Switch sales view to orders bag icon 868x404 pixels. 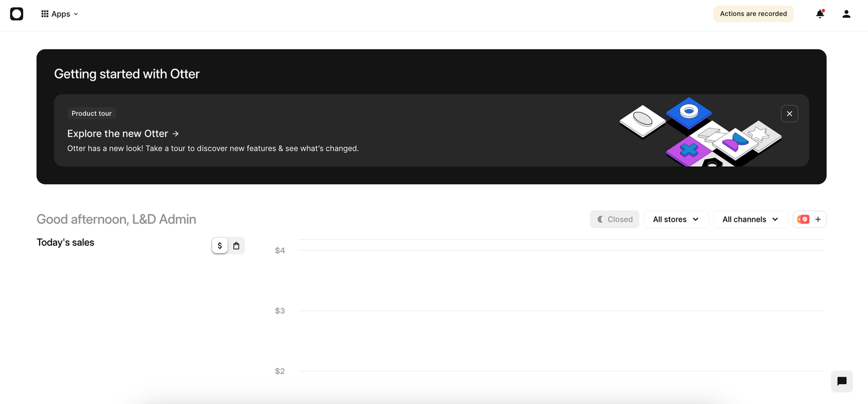click(236, 246)
